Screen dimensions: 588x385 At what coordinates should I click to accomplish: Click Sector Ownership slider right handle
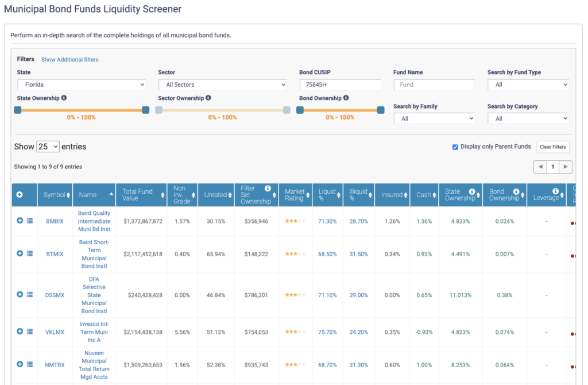pos(287,110)
